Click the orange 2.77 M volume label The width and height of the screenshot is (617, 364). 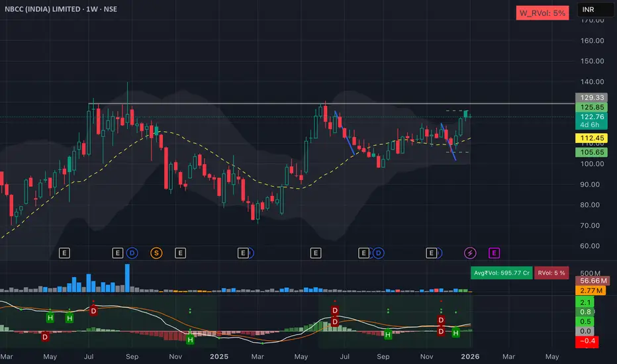(x=591, y=291)
